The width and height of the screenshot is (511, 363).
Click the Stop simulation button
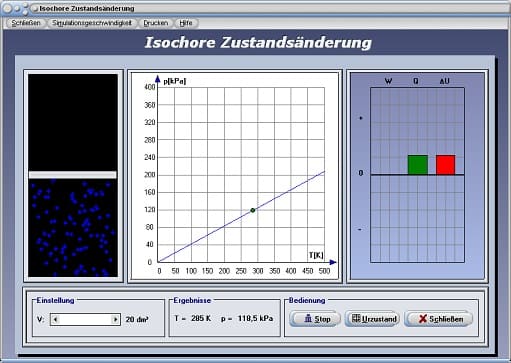(315, 319)
